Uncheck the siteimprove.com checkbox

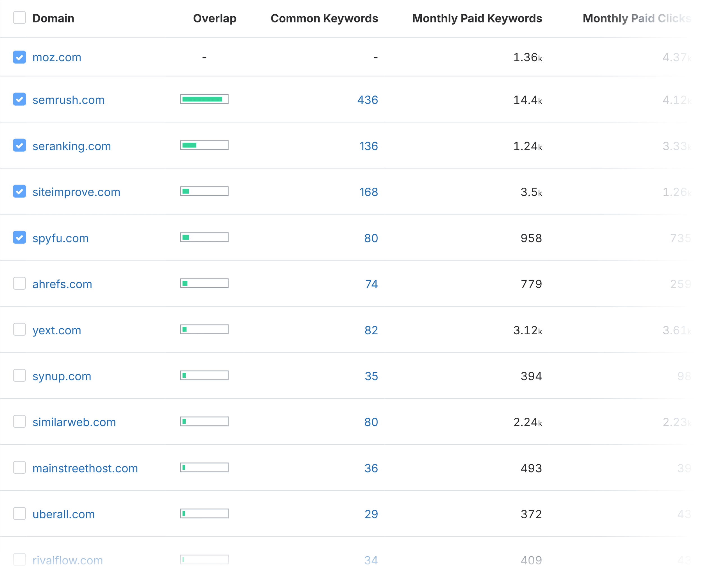coord(19,191)
